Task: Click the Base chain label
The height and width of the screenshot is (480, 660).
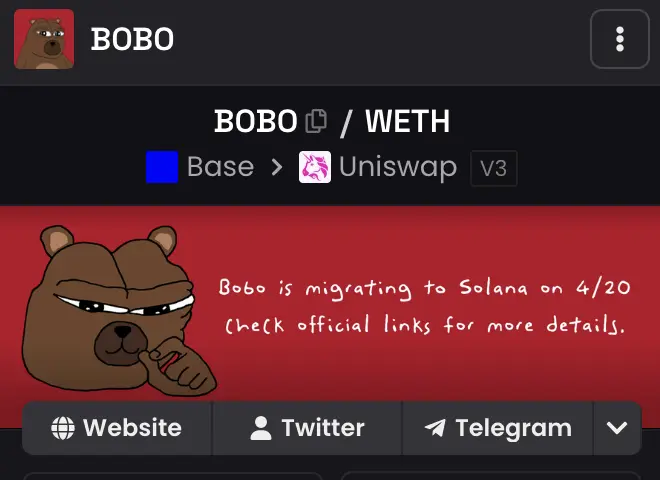Action: (x=221, y=167)
